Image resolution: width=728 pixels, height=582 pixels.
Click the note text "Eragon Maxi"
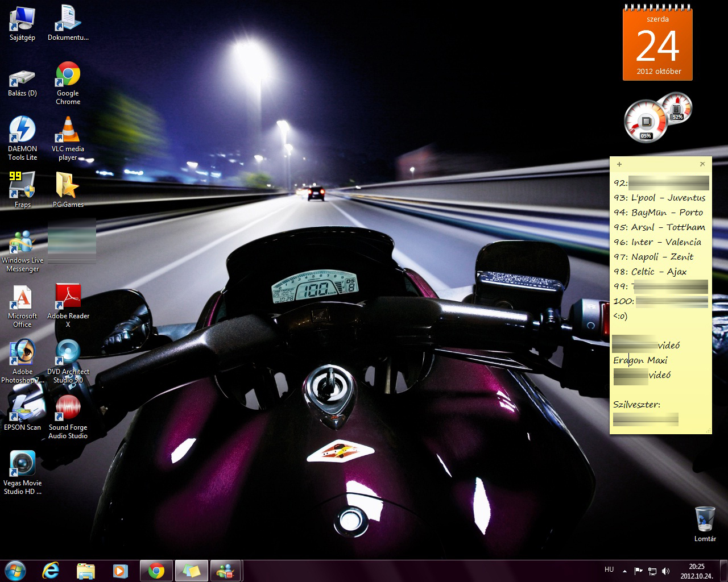pyautogui.click(x=640, y=360)
